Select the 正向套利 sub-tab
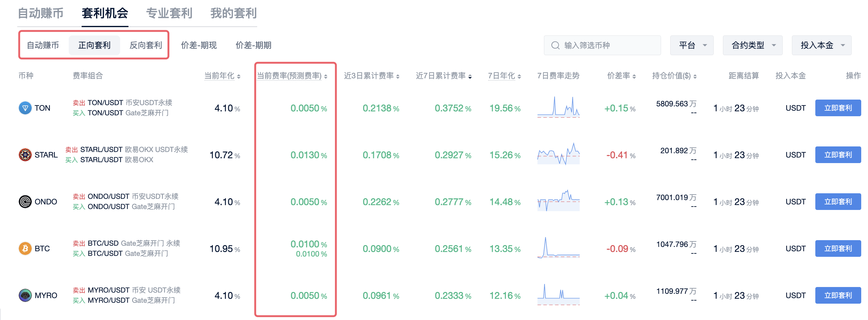868x320 pixels. 94,45
